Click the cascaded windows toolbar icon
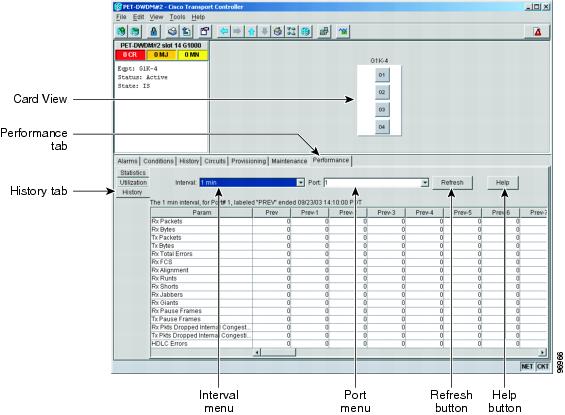The image size is (565, 415). pyautogui.click(x=324, y=32)
